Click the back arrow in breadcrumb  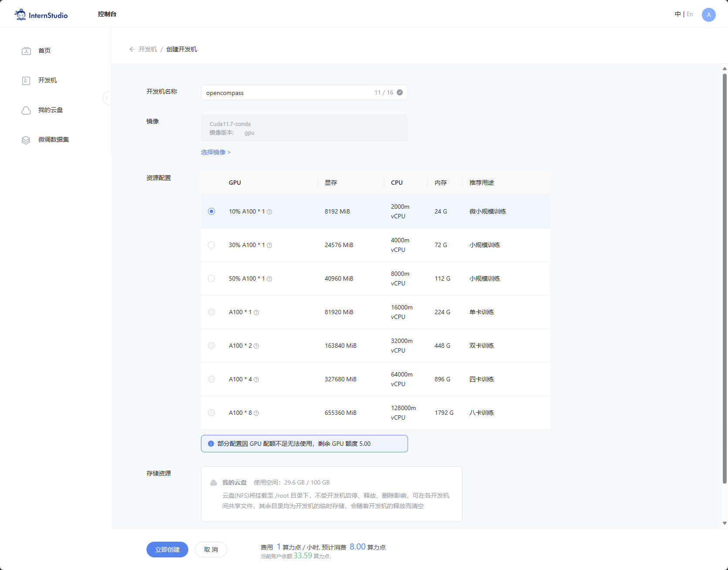tap(132, 49)
